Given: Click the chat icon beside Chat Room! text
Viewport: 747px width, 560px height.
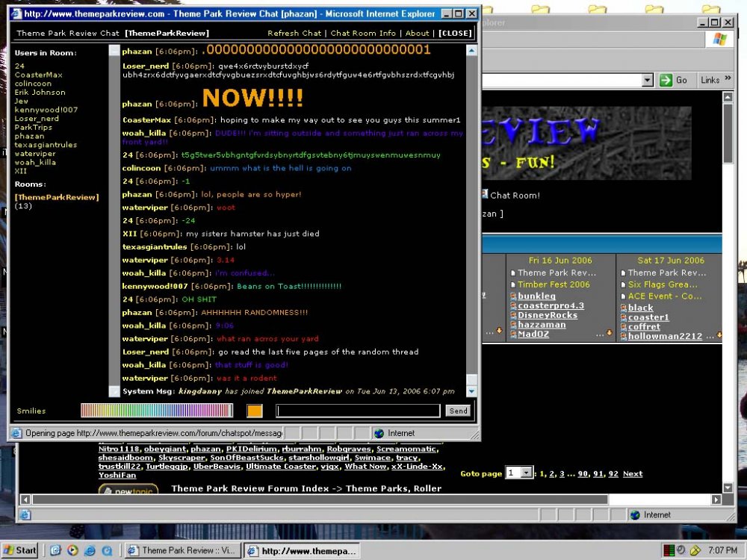Looking at the screenshot, I should [484, 195].
